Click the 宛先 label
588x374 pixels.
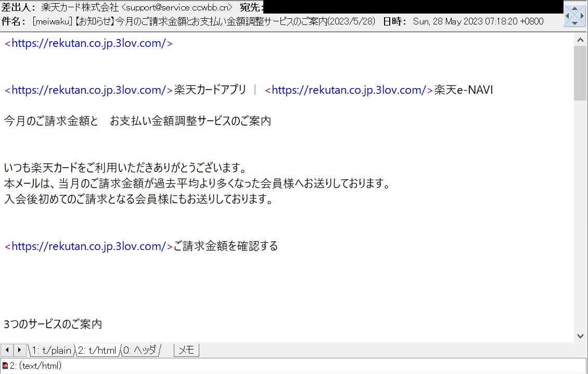pyautogui.click(x=251, y=7)
